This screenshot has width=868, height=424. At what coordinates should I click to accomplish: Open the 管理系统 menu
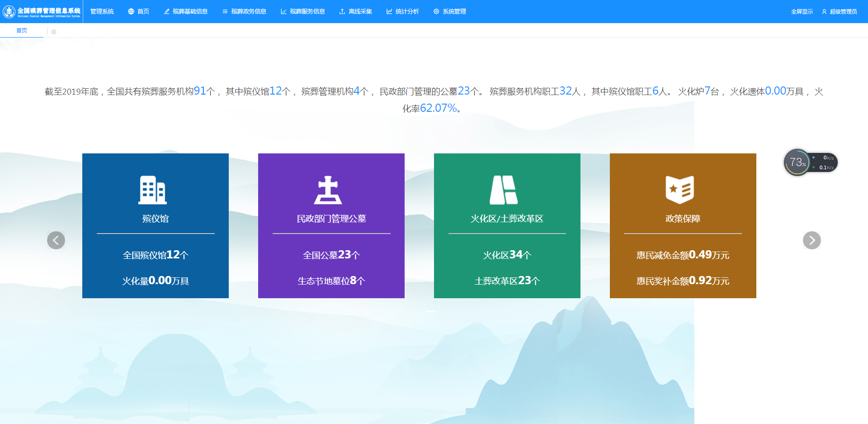tap(102, 11)
